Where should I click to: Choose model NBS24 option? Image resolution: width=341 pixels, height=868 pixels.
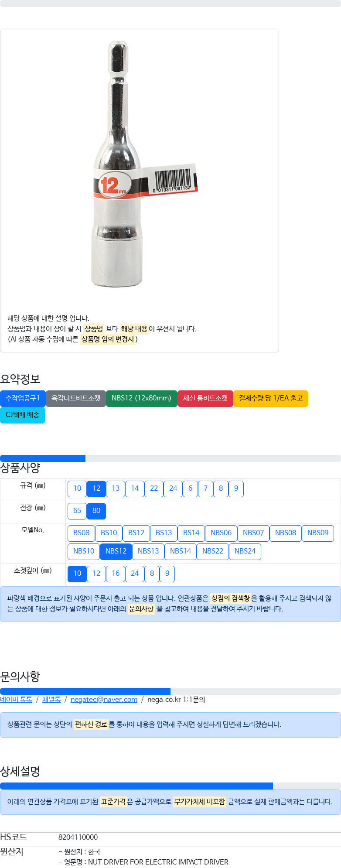point(245,551)
